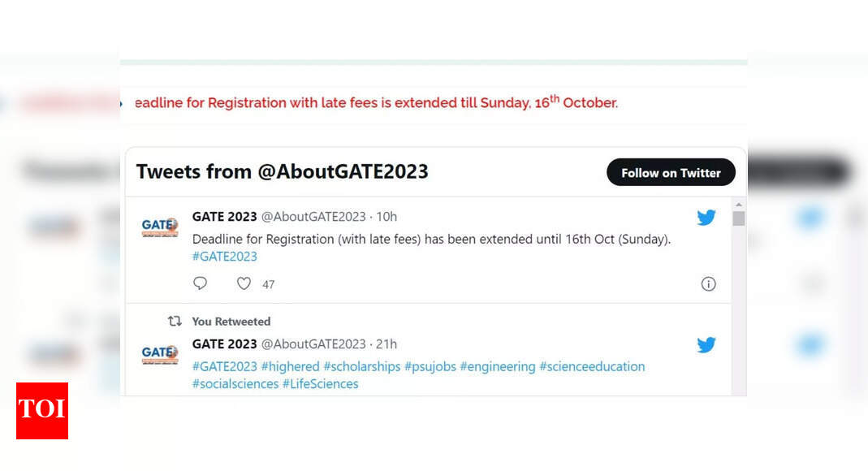Click the widget scrollbar thumb
868x471 pixels.
pyautogui.click(x=739, y=218)
